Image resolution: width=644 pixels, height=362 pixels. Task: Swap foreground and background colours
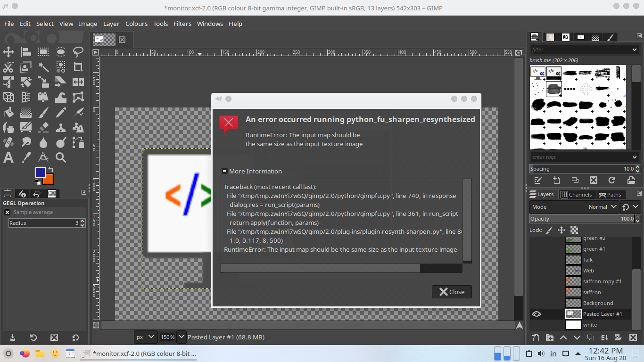point(50,170)
